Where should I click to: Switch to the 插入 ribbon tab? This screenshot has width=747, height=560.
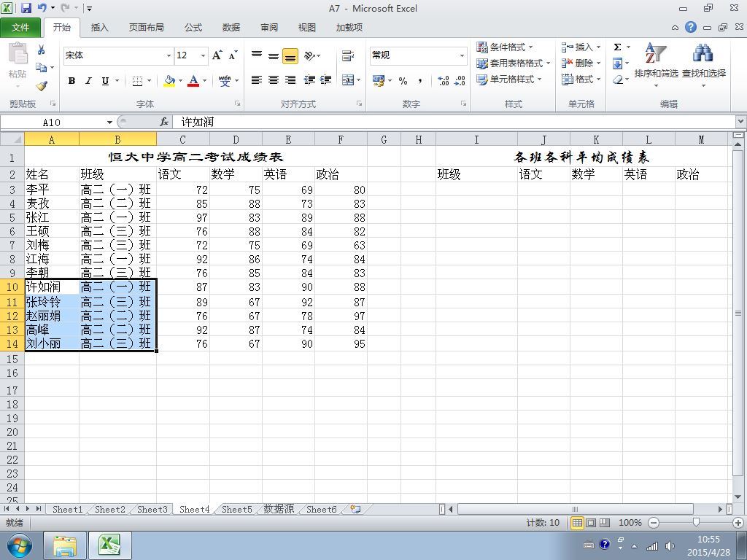click(99, 28)
